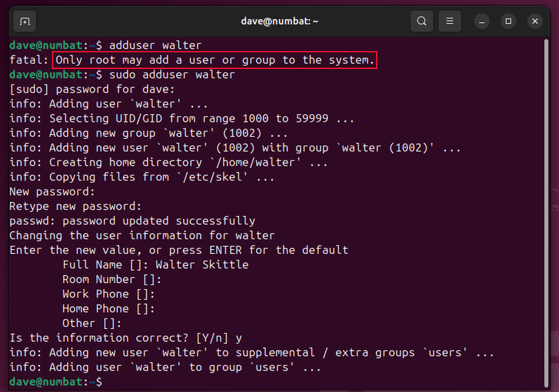Maximize the terminal window
Viewport: 559px width, 392px height.
pyautogui.click(x=508, y=21)
